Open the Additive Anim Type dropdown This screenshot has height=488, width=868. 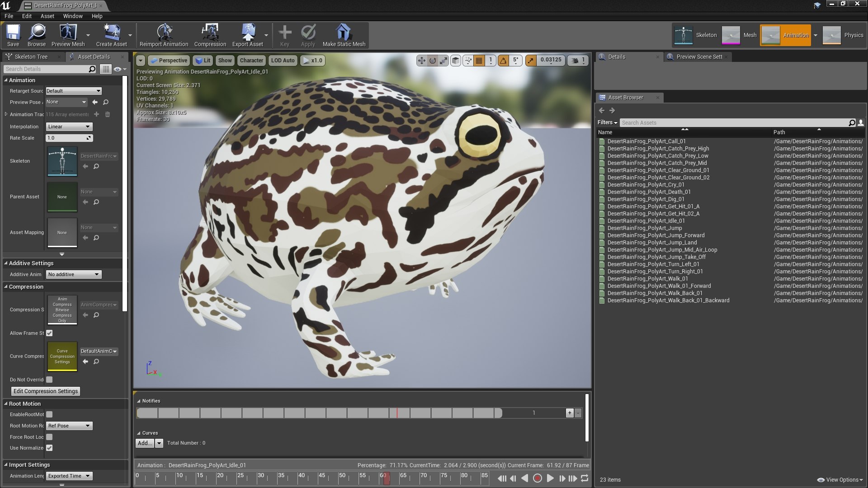[74, 274]
